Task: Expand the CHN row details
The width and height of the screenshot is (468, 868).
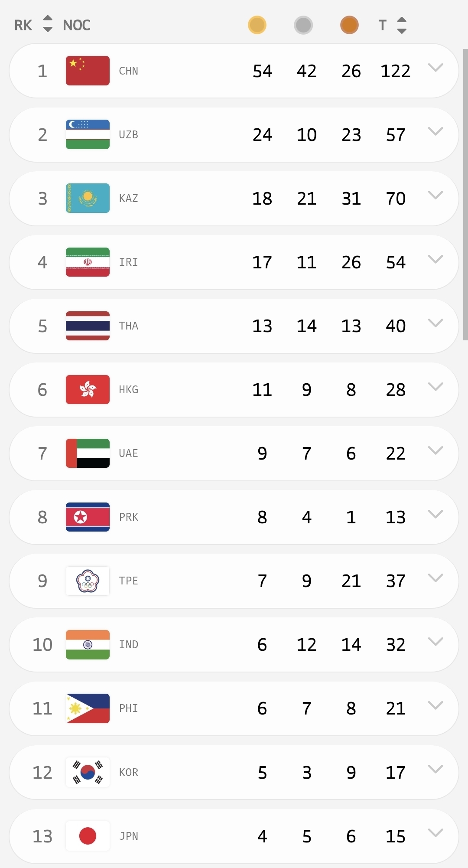Action: click(x=435, y=67)
